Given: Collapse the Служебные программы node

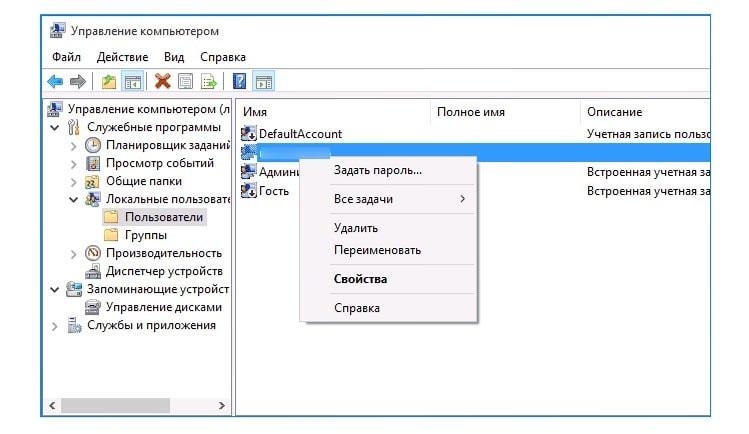Looking at the screenshot, I should (x=55, y=127).
